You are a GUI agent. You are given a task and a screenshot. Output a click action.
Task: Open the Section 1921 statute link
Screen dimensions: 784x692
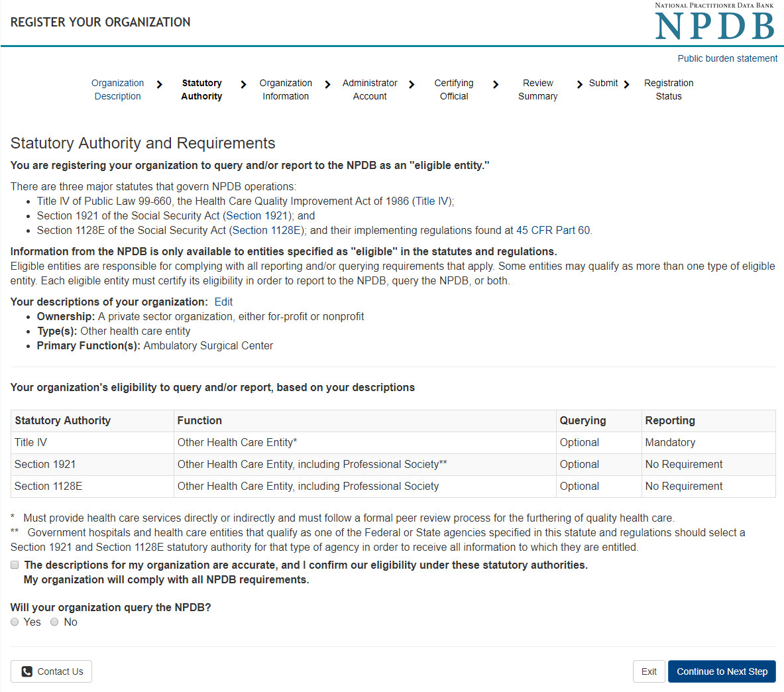click(x=257, y=215)
